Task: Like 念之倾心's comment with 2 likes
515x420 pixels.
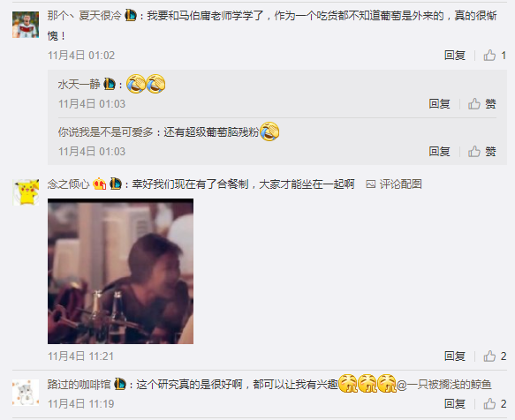Action: pos(495,356)
